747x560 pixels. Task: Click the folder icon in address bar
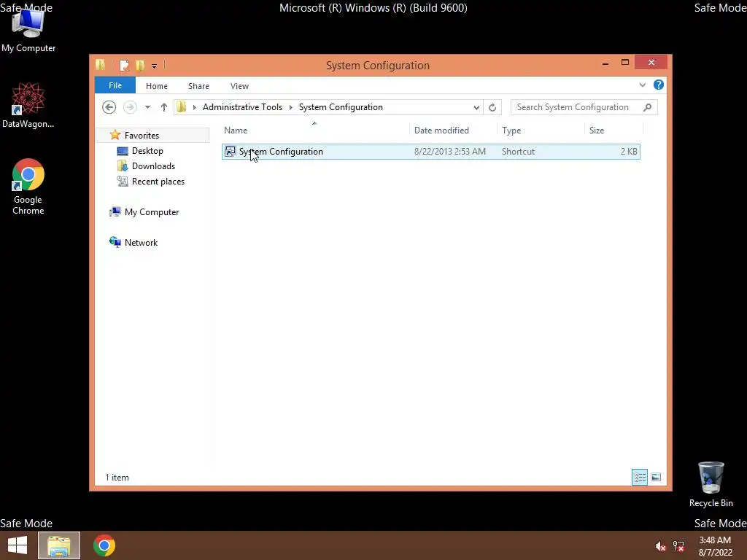click(x=182, y=107)
